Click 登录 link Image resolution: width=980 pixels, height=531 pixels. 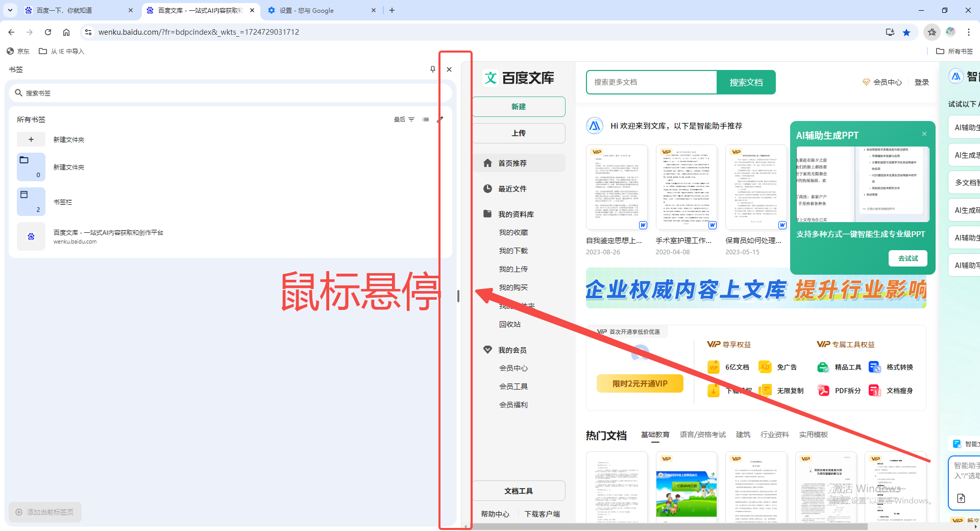[x=922, y=82]
